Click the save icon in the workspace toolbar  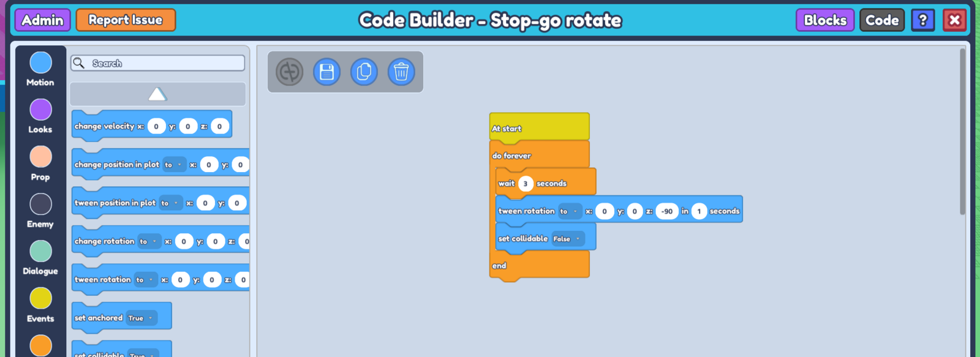pos(326,72)
